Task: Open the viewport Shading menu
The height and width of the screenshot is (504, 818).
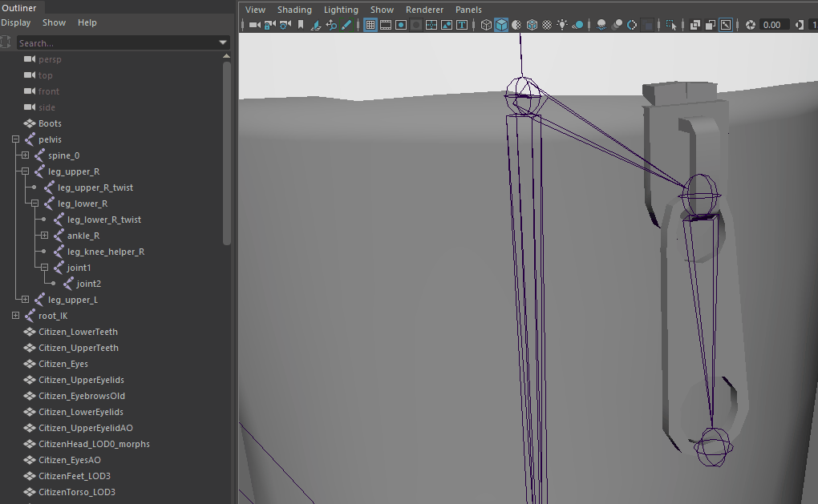Action: 294,10
